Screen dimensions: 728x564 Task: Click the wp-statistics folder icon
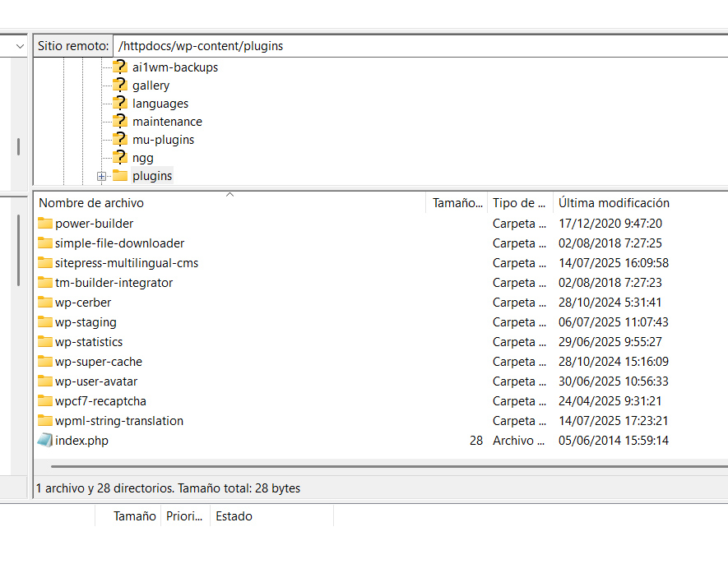coord(45,342)
